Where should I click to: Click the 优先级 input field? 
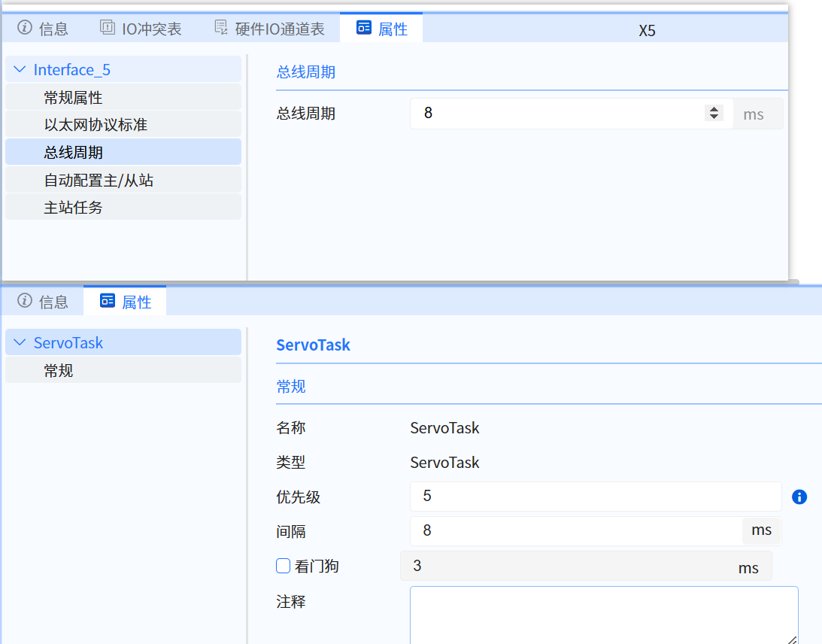click(x=594, y=497)
